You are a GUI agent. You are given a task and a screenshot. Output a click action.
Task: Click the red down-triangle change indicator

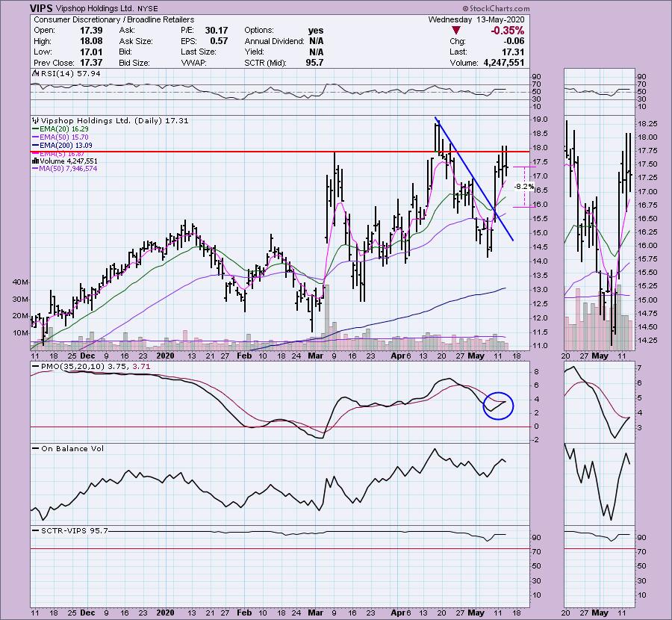tap(456, 31)
